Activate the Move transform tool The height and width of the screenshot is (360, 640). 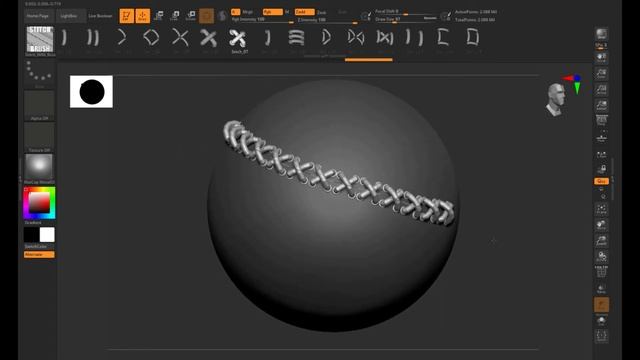click(x=158, y=16)
